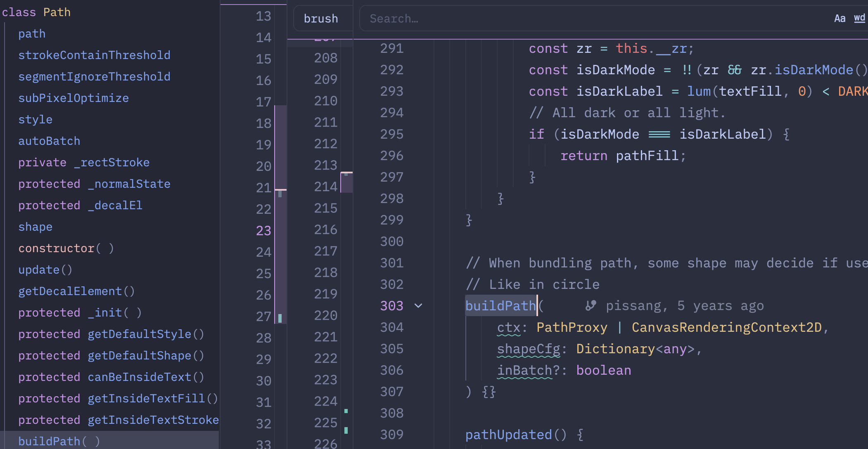Image resolution: width=868 pixels, height=449 pixels.
Task: Collapse the buildPath fold chevron at line 303
Action: 418,306
